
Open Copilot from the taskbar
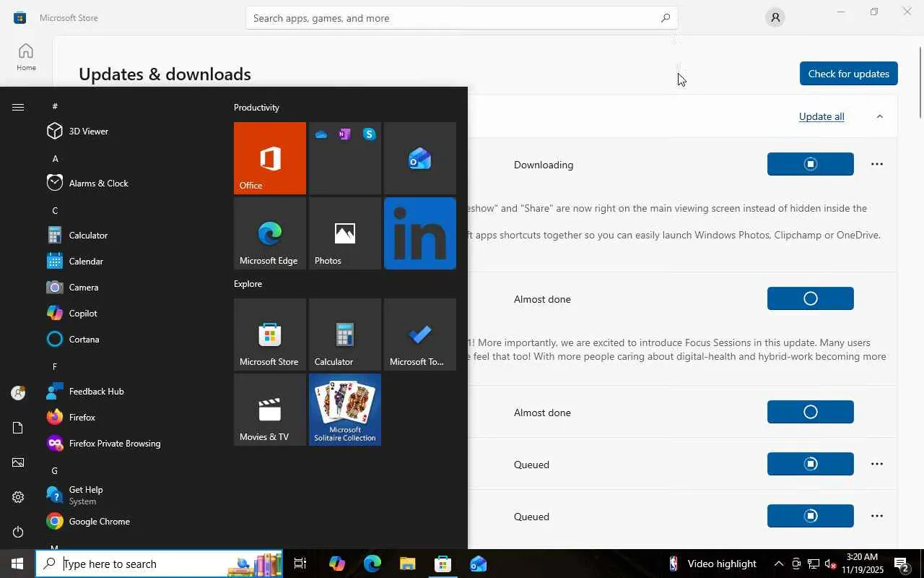(x=337, y=564)
